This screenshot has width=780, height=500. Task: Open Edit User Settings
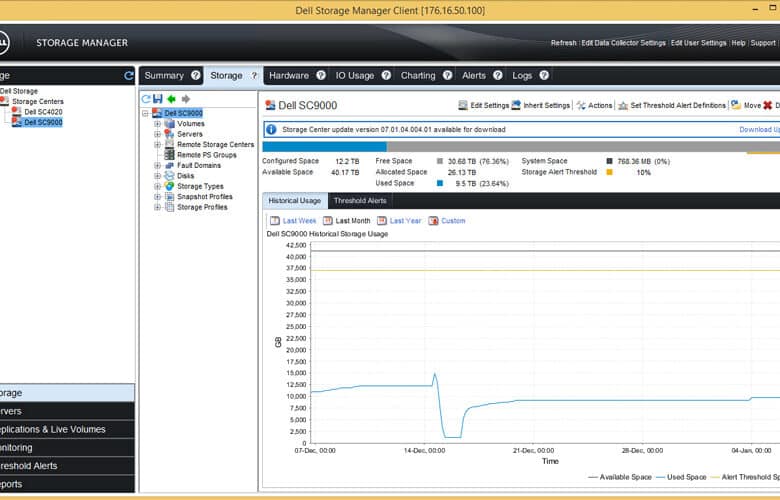coord(698,43)
